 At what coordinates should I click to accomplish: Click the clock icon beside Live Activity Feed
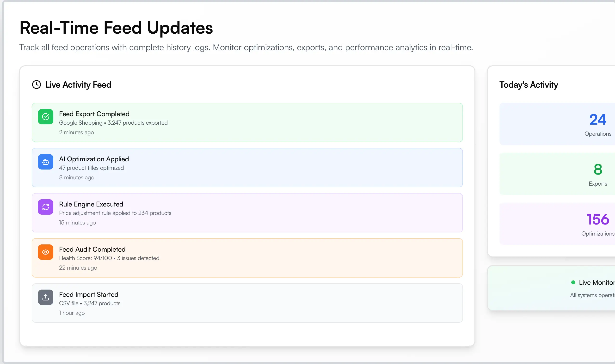tap(36, 85)
